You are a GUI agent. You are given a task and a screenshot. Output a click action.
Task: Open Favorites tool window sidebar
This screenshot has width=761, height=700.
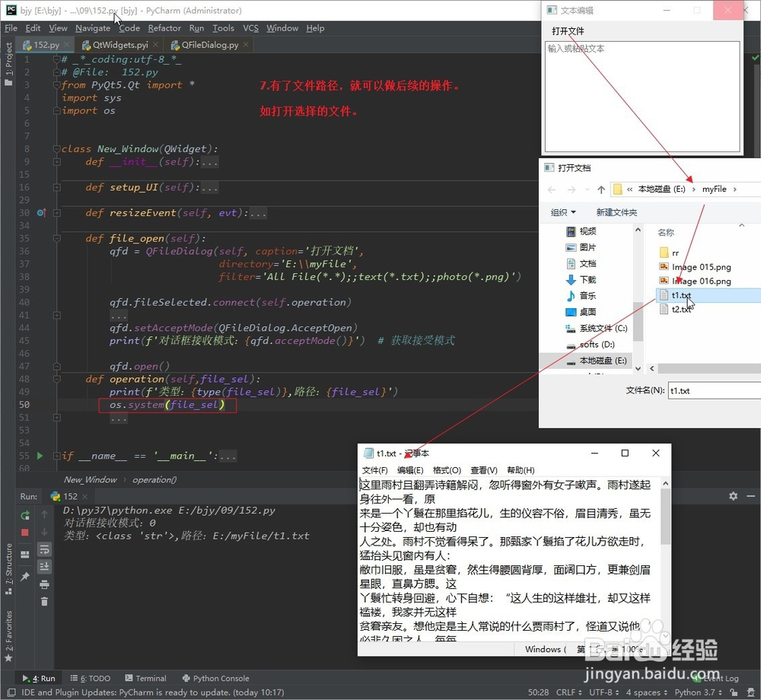pos(8,635)
